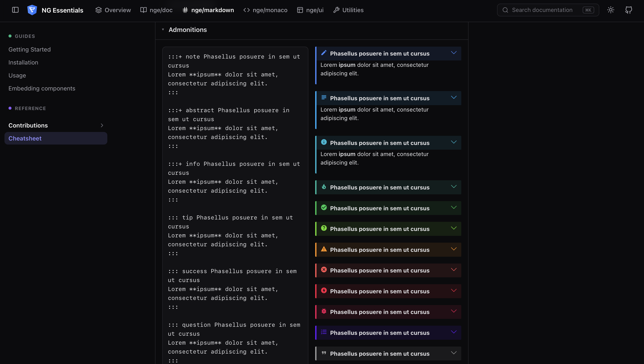Viewport: 644px width, 364px height.
Task: Click code line ':::+ info Phasellus posuere'
Action: (234, 164)
